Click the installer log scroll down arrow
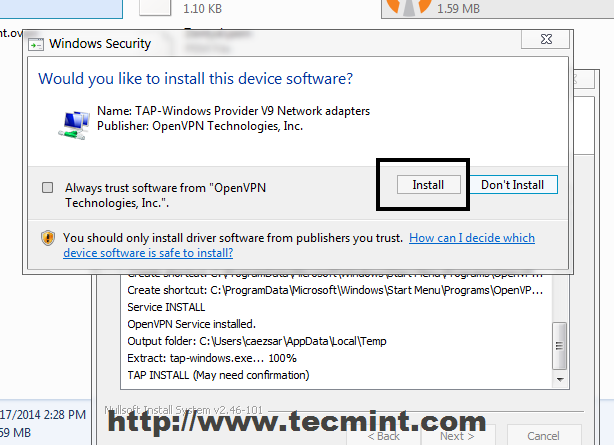Viewport: 614px width, 445px height. point(560,380)
